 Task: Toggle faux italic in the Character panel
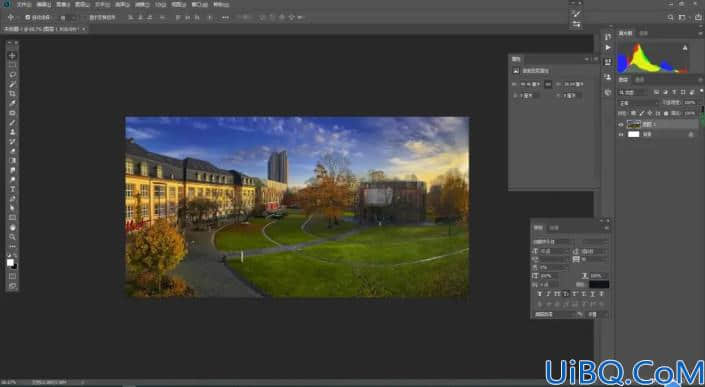point(549,294)
